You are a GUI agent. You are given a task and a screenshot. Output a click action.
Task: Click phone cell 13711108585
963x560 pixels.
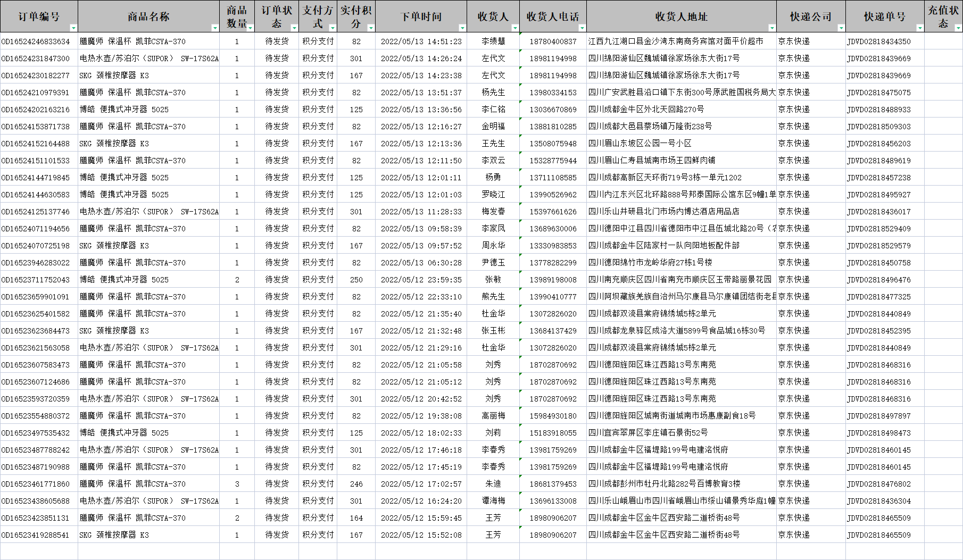click(x=553, y=178)
